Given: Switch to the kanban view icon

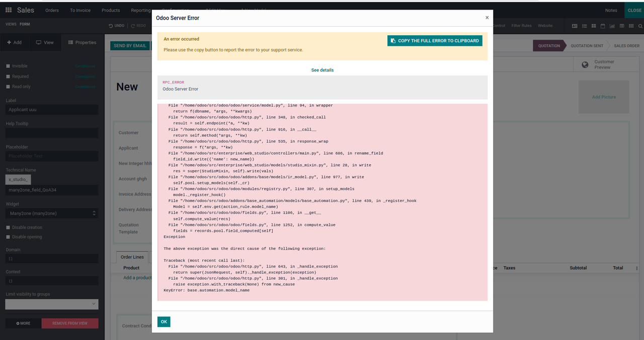Looking at the screenshot, I should 594,26.
